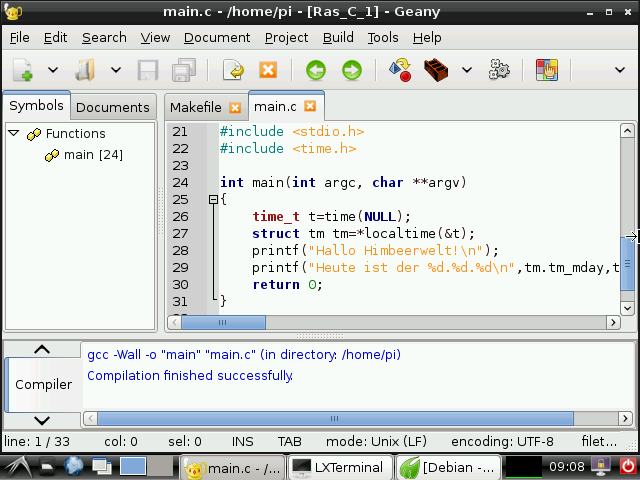This screenshot has width=640, height=480.
Task: Open the color chooser icon
Action: coord(546,70)
